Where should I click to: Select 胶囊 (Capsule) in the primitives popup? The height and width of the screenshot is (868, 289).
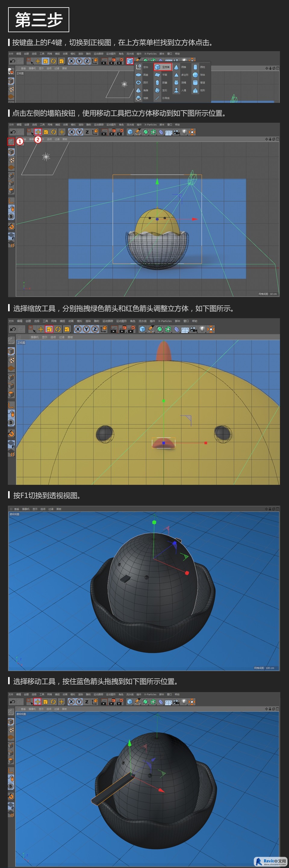(x=161, y=82)
